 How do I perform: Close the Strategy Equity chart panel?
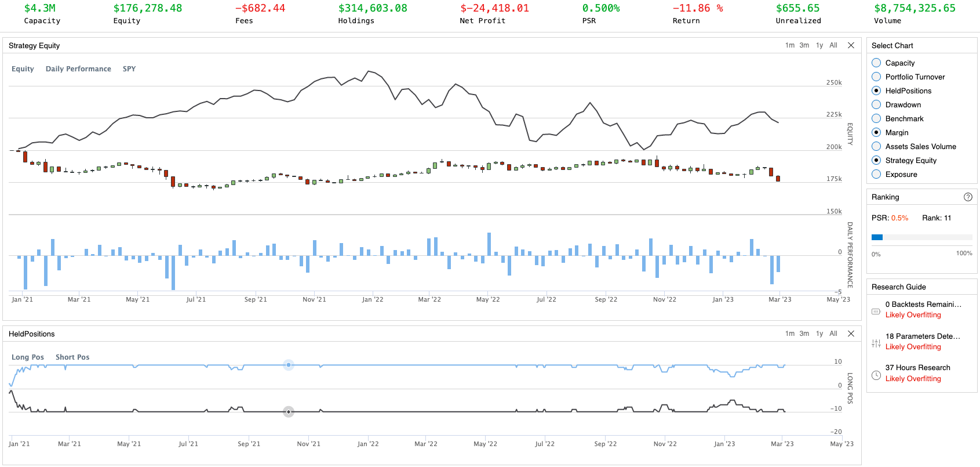[851, 45]
